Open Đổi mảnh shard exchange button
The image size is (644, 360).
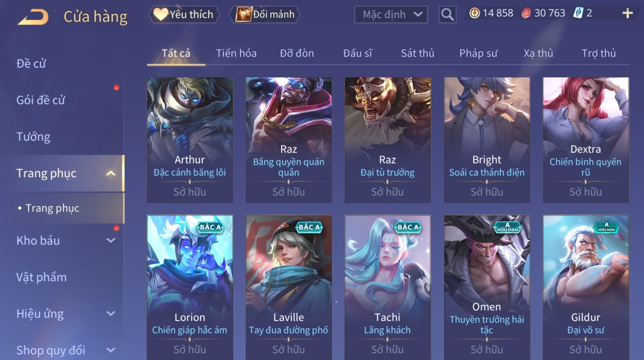point(265,14)
